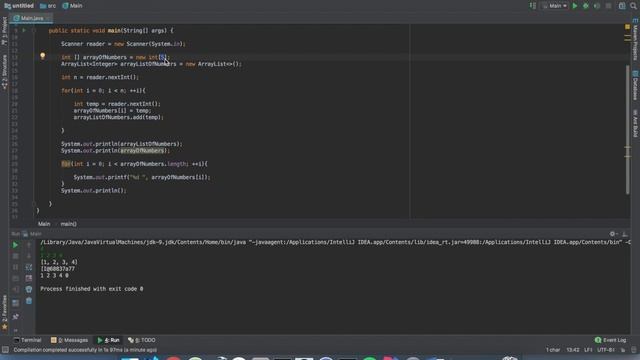
Task: Select the Run tool window tab
Action: [108, 340]
